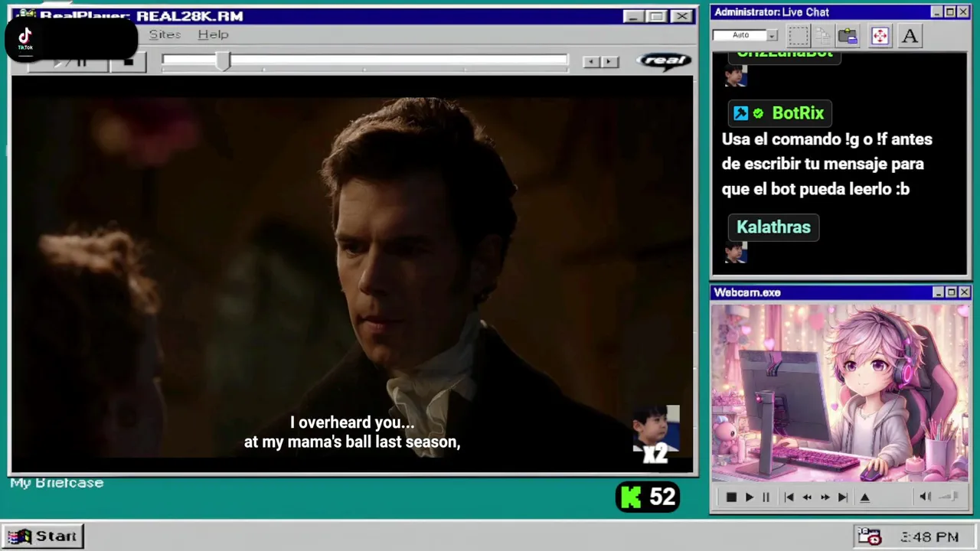Click the RealPlayer seek slider handle
Screen dimensions: 980x551
223,61
